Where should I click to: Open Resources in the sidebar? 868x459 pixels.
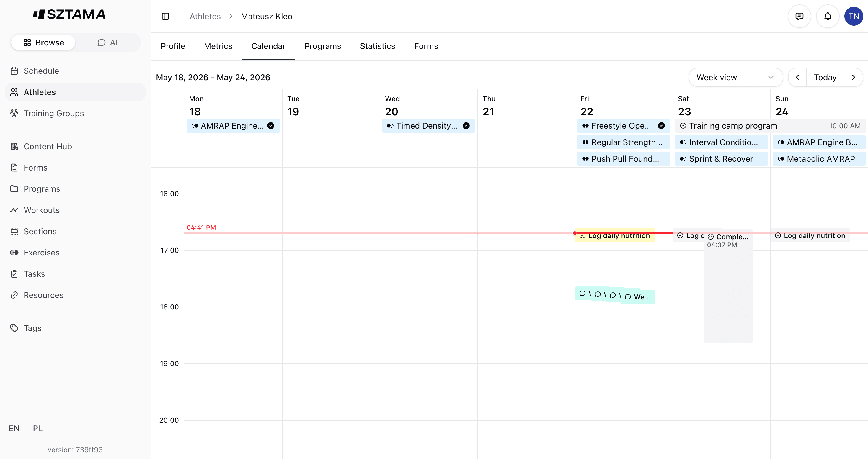[x=75, y=295]
